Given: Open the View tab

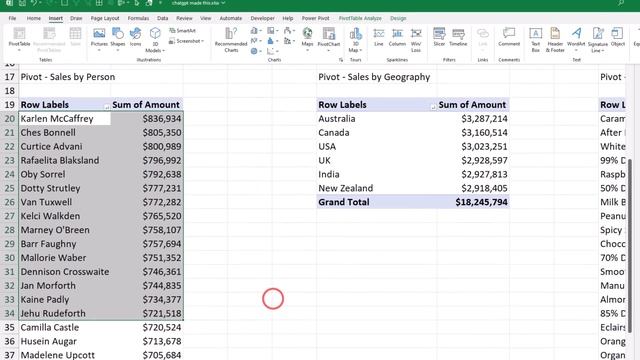Looking at the screenshot, I should [206, 18].
